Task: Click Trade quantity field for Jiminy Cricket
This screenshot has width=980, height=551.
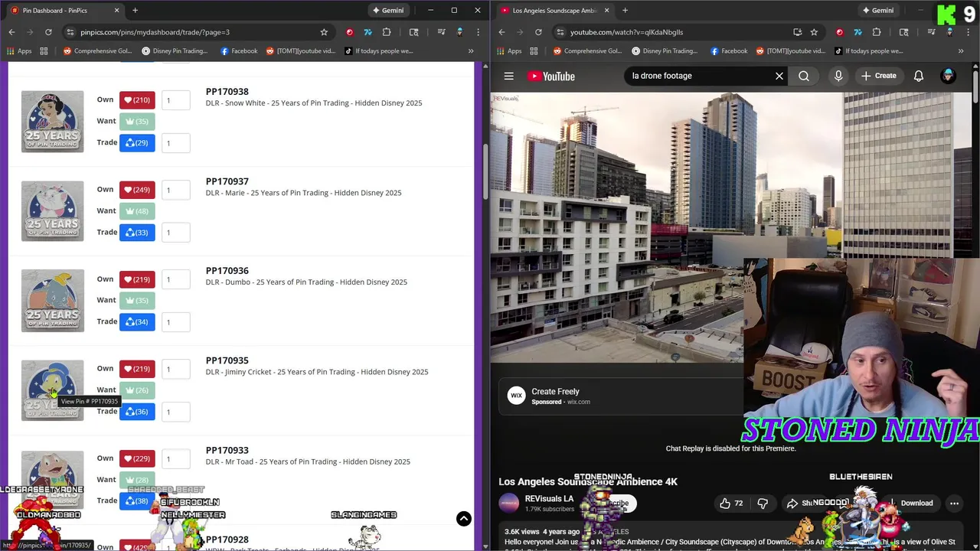Action: [175, 412]
